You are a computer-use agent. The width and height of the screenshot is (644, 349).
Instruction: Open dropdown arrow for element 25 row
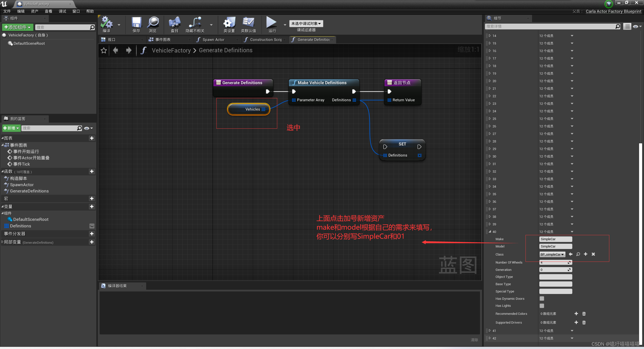coord(572,119)
